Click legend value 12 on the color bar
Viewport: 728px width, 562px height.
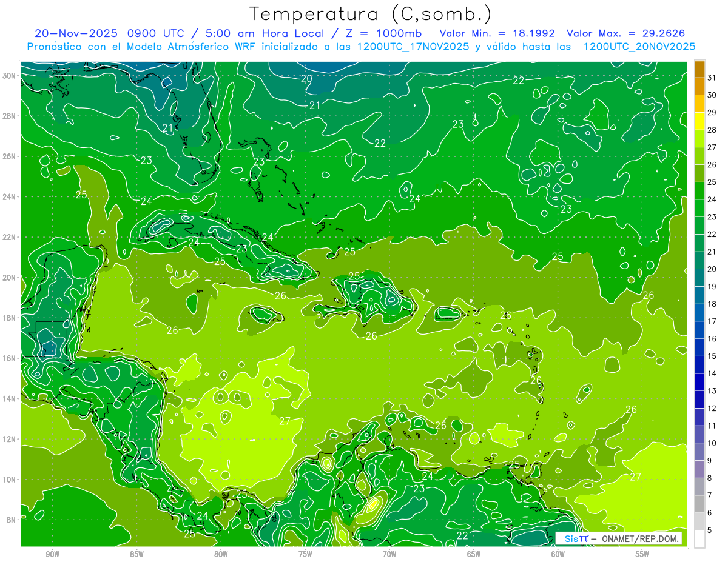(712, 408)
